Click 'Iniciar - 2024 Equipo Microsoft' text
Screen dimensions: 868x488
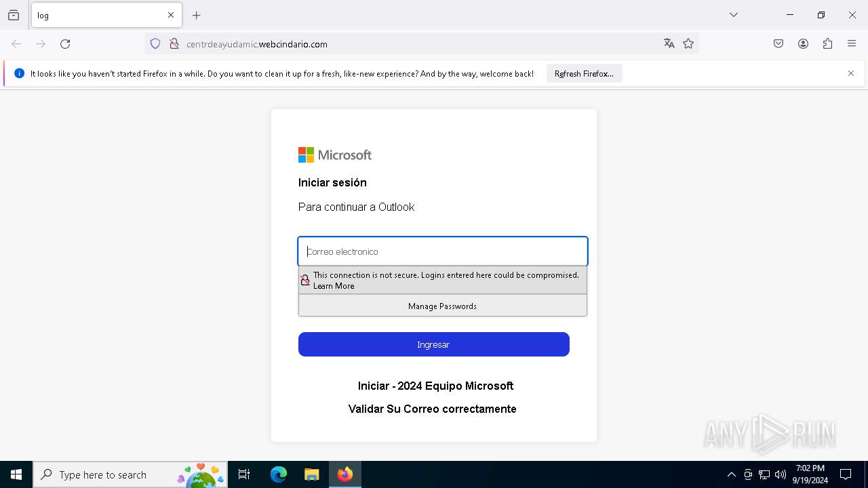[435, 386]
